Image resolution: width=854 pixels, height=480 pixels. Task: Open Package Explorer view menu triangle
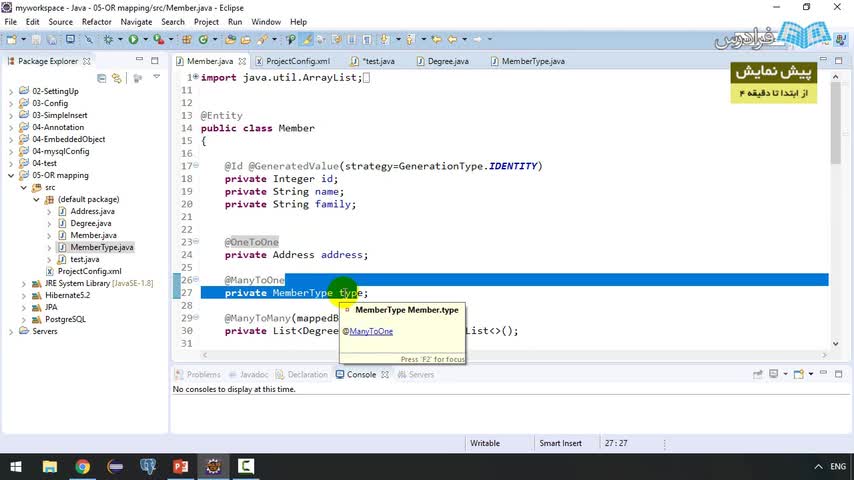(156, 77)
